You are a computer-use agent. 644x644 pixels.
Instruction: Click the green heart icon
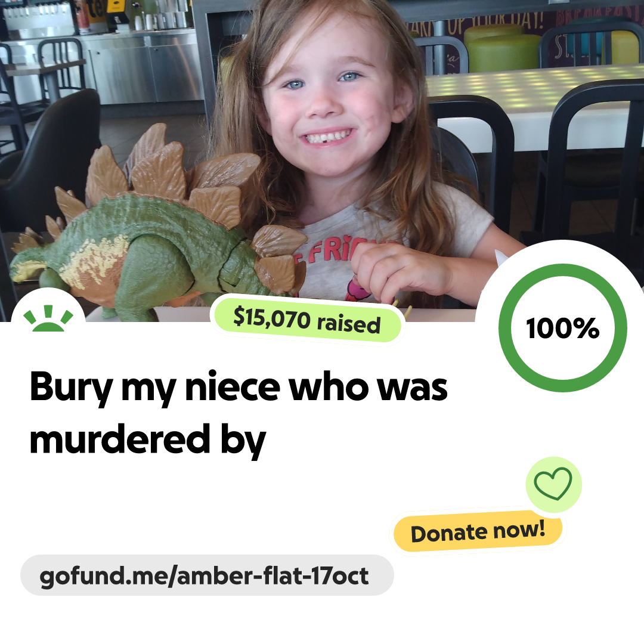pyautogui.click(x=553, y=484)
